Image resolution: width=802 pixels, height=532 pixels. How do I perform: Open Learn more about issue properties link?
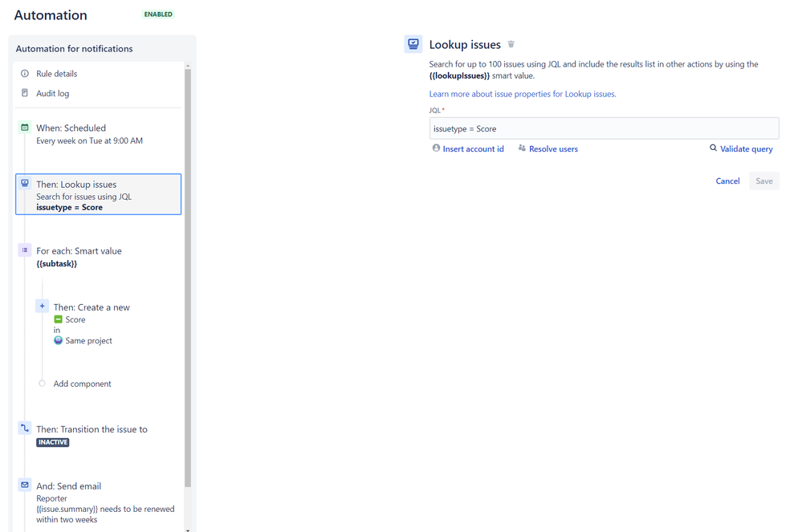click(x=522, y=94)
